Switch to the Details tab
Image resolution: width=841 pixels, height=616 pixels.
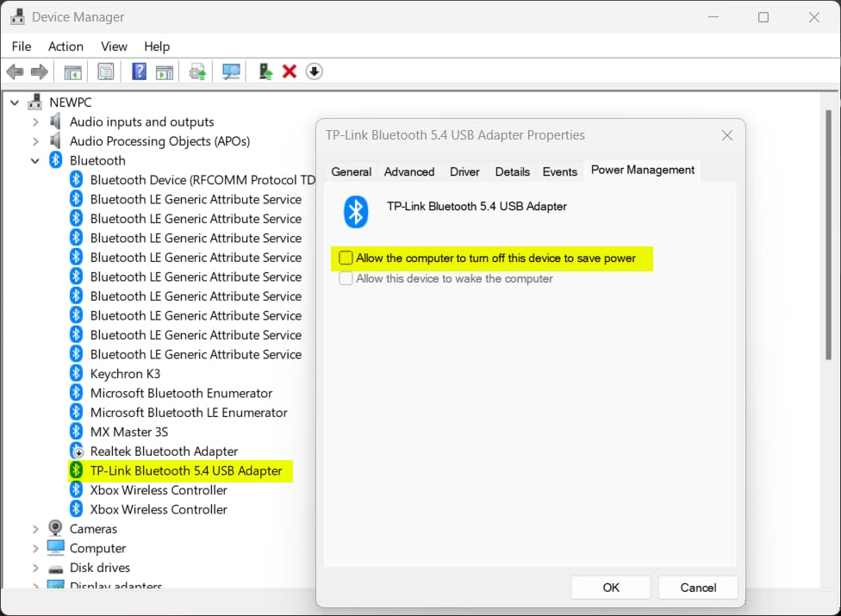click(x=512, y=171)
